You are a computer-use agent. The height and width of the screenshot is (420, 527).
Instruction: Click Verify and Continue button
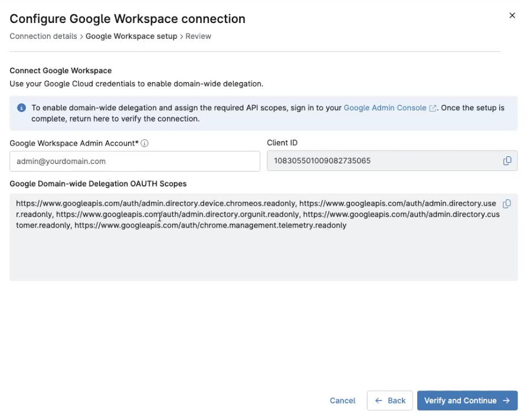coord(467,401)
